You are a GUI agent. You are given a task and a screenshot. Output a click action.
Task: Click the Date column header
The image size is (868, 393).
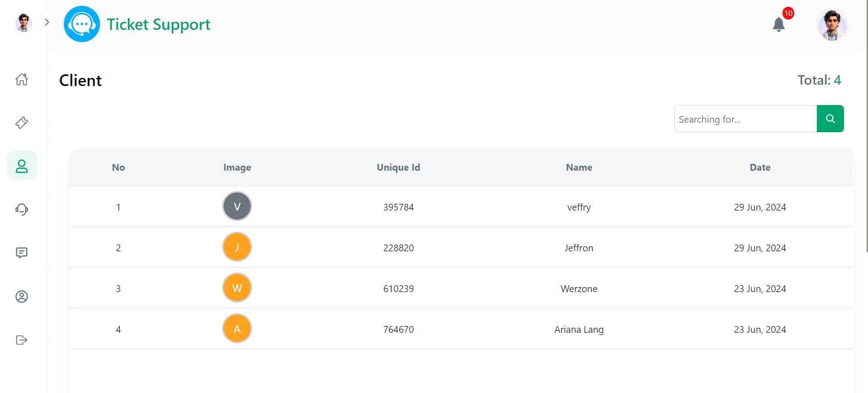760,168
